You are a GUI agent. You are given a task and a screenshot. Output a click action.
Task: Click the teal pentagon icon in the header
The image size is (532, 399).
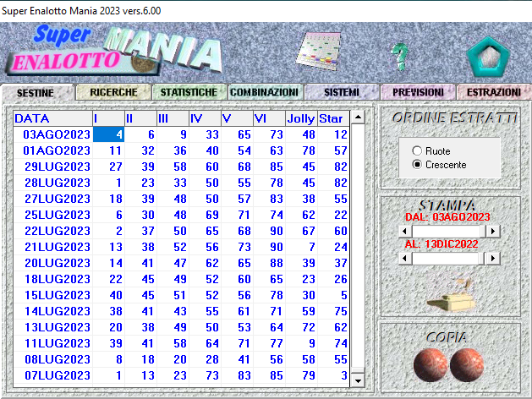[488, 57]
